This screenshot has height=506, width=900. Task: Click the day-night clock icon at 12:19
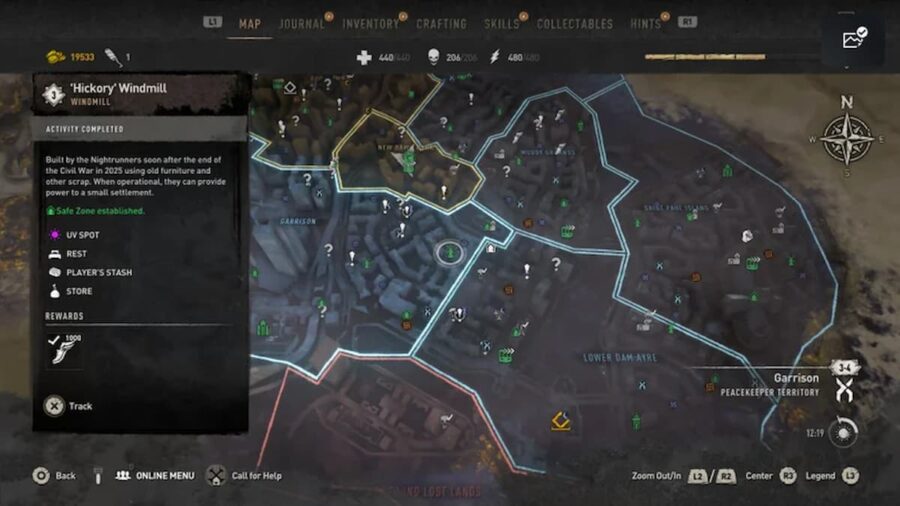pos(843,432)
